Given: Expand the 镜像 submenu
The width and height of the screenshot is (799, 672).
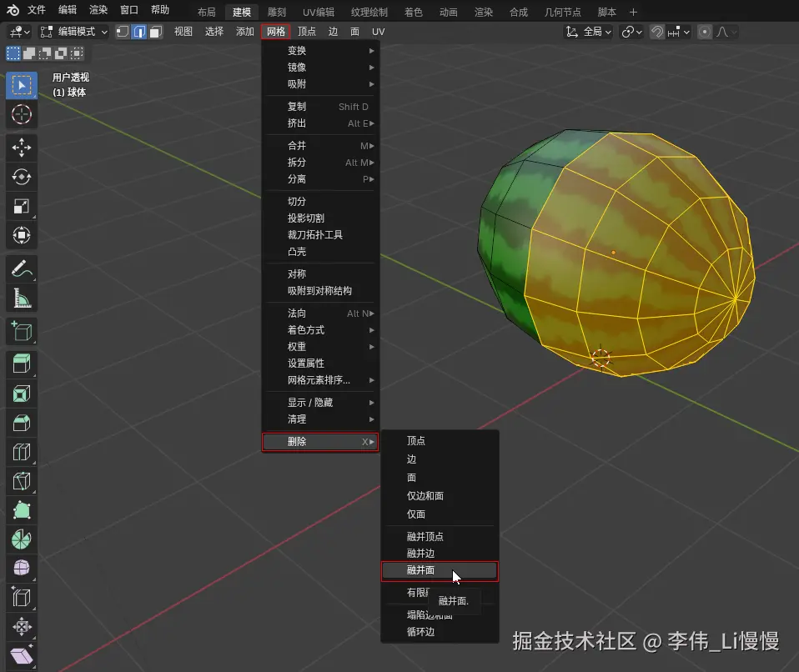Looking at the screenshot, I should coord(320,68).
